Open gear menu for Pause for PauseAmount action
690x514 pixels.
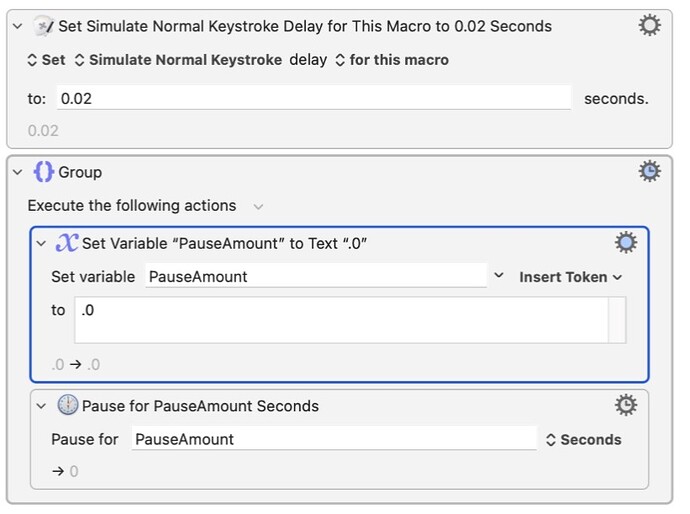pyautogui.click(x=626, y=405)
